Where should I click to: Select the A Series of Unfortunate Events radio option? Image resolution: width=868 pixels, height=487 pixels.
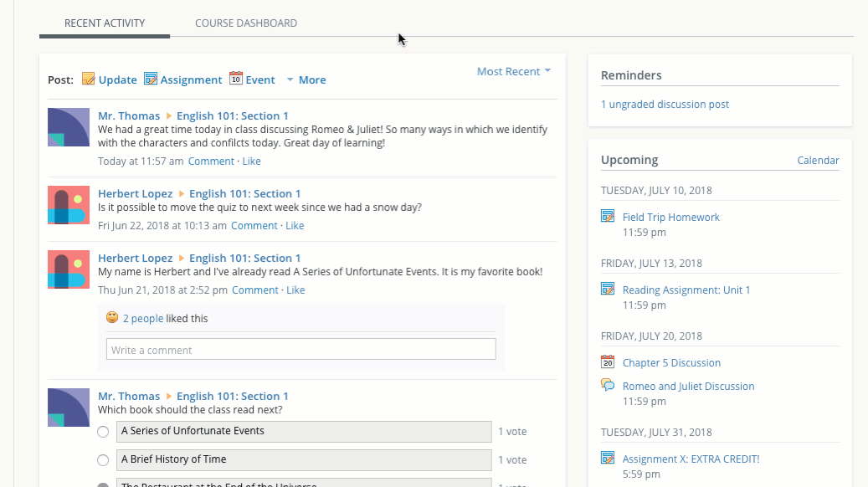103,432
